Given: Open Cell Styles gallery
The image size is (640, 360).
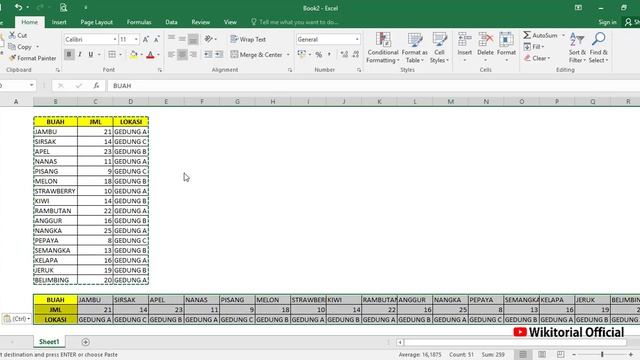Looking at the screenshot, I should (x=439, y=48).
